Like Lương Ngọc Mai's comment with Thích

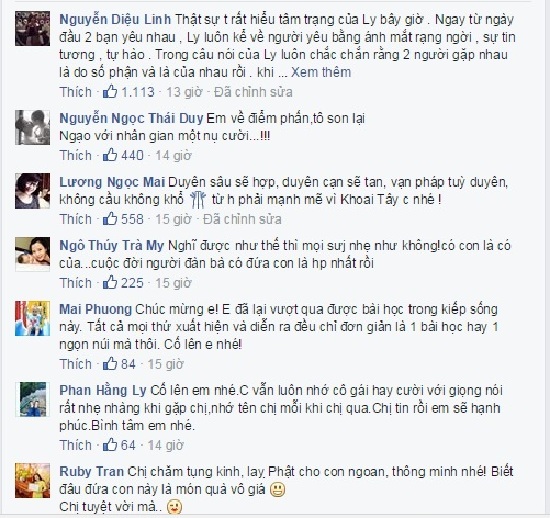point(75,219)
